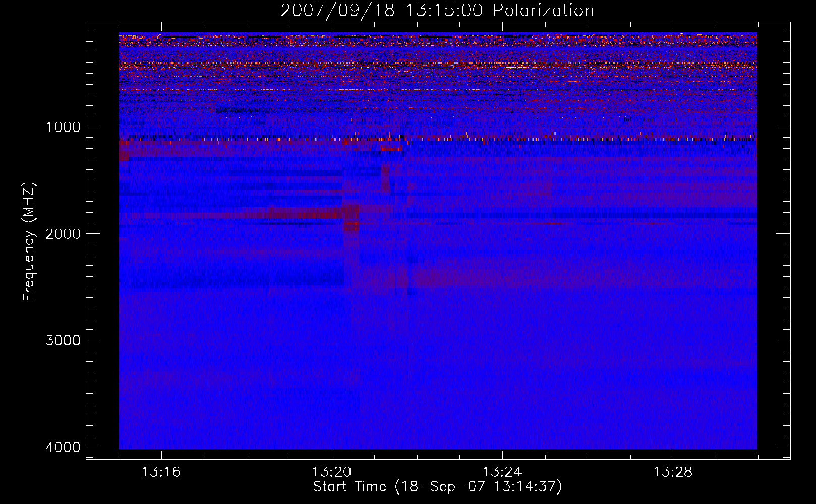Screen dimensions: 816x504
Task: Click the 13:16 time tick label
Action: 161,472
